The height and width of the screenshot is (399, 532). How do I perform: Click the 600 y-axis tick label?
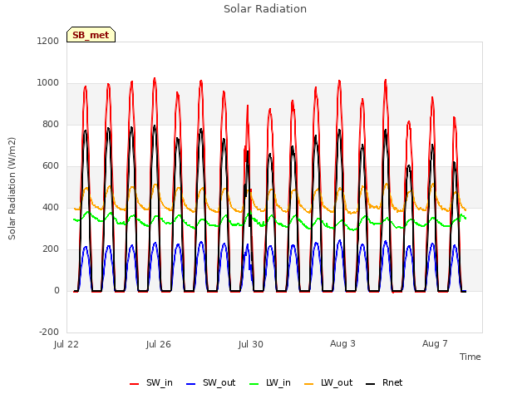coord(51,166)
